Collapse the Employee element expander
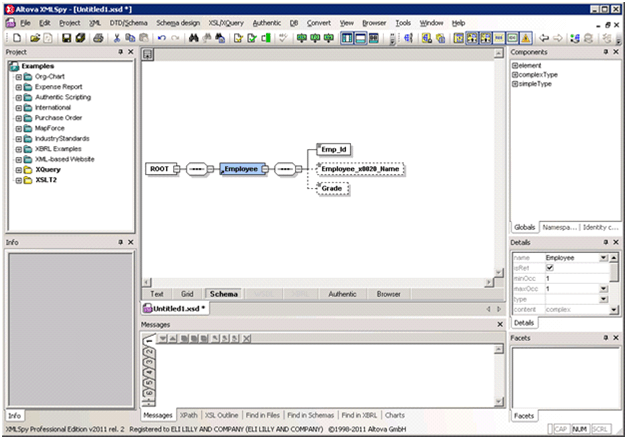This screenshot has height=439, width=627. click(x=265, y=169)
